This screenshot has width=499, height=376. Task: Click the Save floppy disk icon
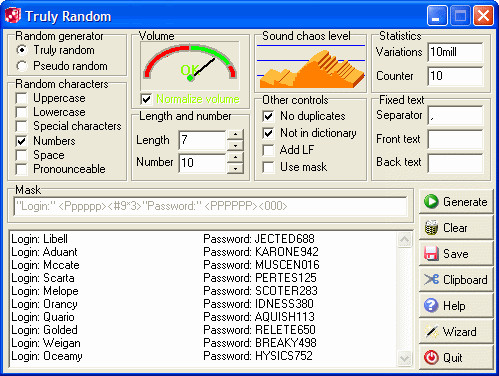click(x=431, y=254)
